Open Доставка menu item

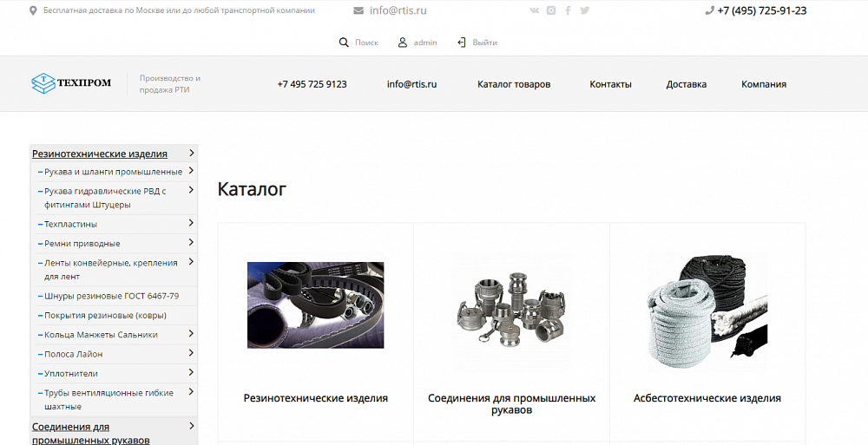687,84
